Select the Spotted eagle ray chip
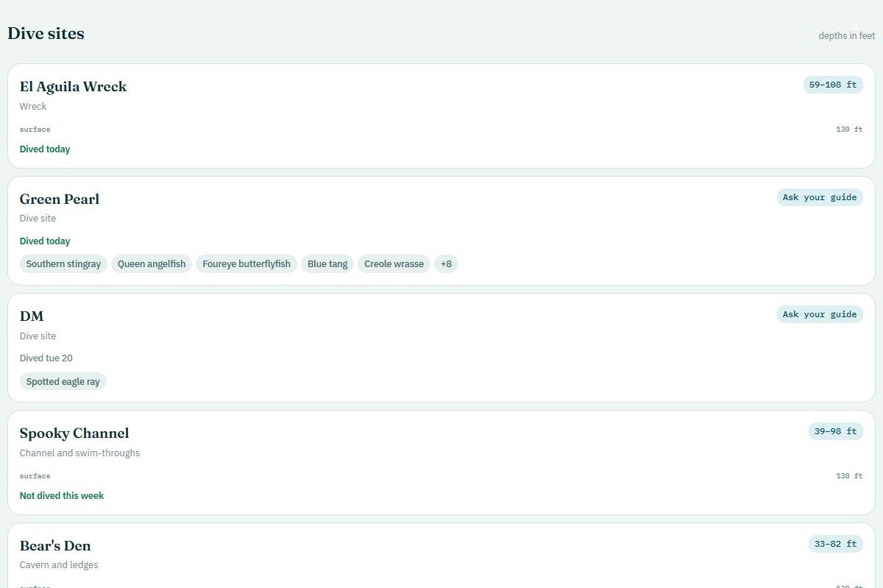This screenshot has height=588, width=883. click(63, 381)
